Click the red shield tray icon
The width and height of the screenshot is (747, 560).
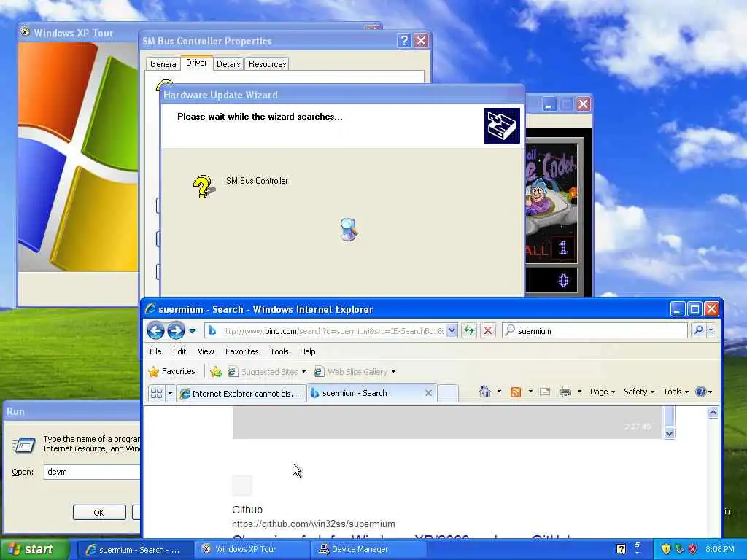click(693, 549)
